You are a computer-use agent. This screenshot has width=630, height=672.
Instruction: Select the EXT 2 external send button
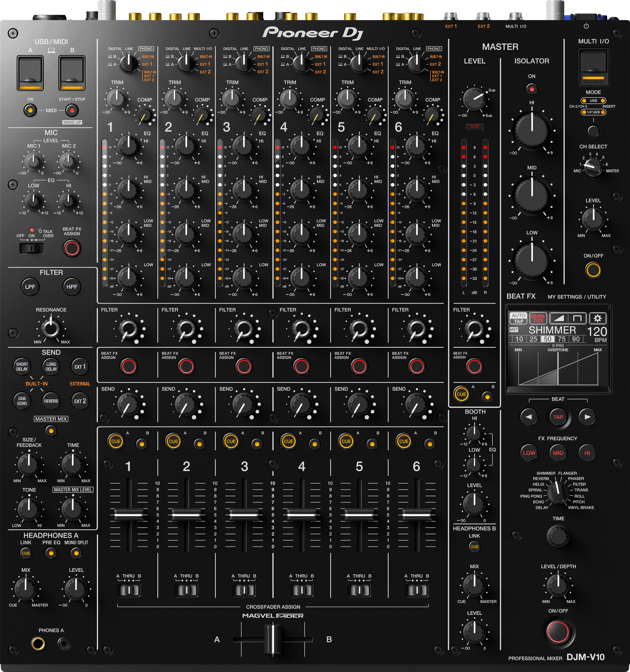(80, 401)
